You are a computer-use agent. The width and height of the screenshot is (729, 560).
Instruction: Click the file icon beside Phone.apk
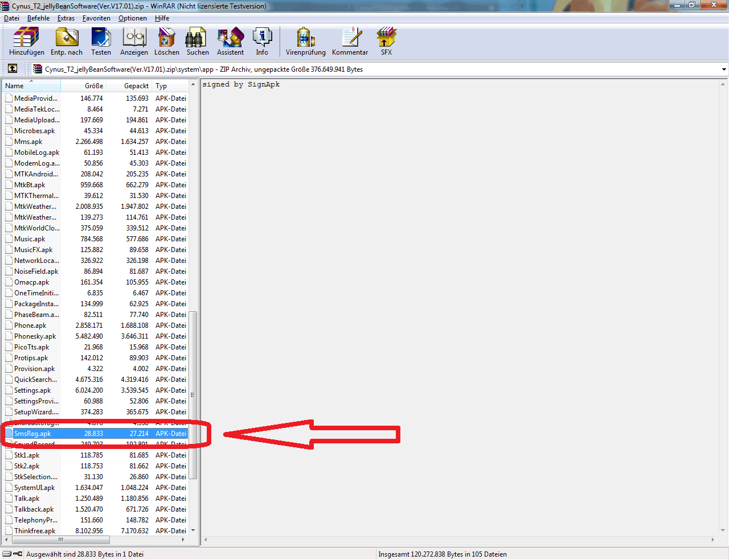tap(9, 326)
